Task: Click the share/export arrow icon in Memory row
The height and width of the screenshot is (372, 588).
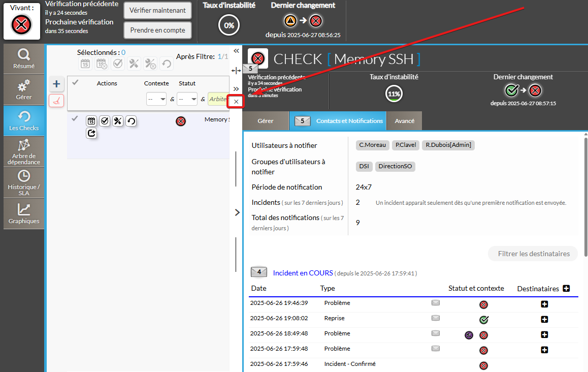Action: (91, 134)
